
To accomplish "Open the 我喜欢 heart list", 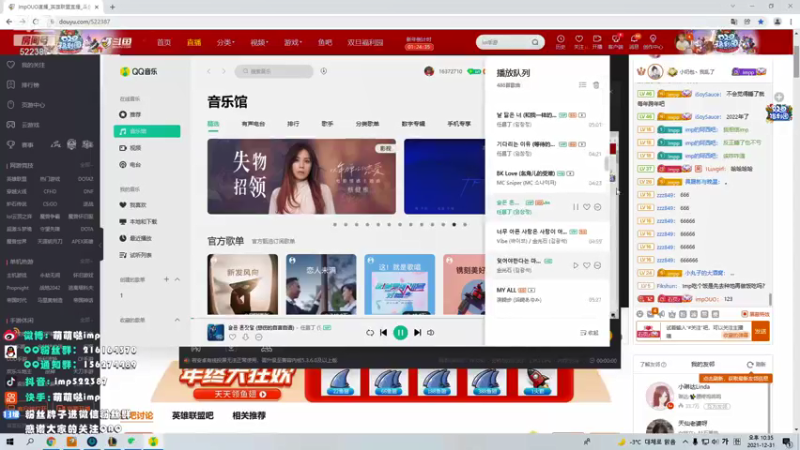I will tap(133, 205).
